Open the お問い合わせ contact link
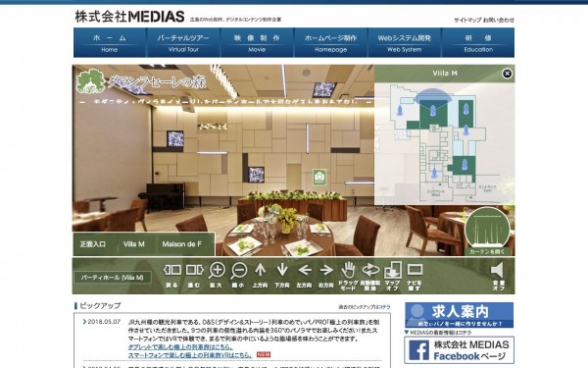 click(x=499, y=21)
